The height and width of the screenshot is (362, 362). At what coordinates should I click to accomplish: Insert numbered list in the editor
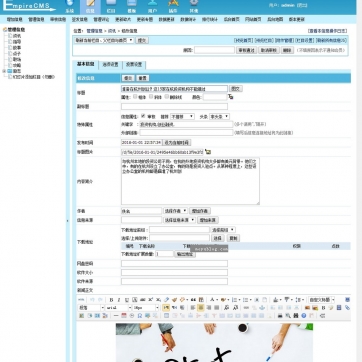click(235, 300)
